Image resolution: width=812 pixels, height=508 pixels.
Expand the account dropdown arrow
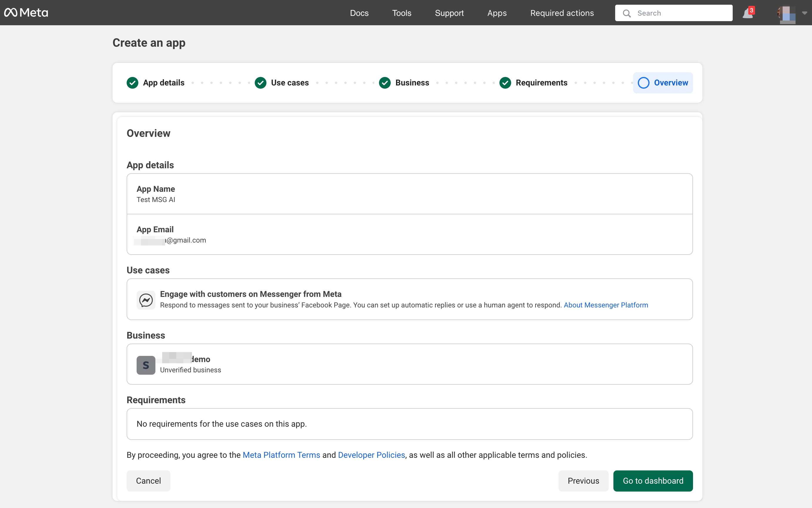click(805, 13)
